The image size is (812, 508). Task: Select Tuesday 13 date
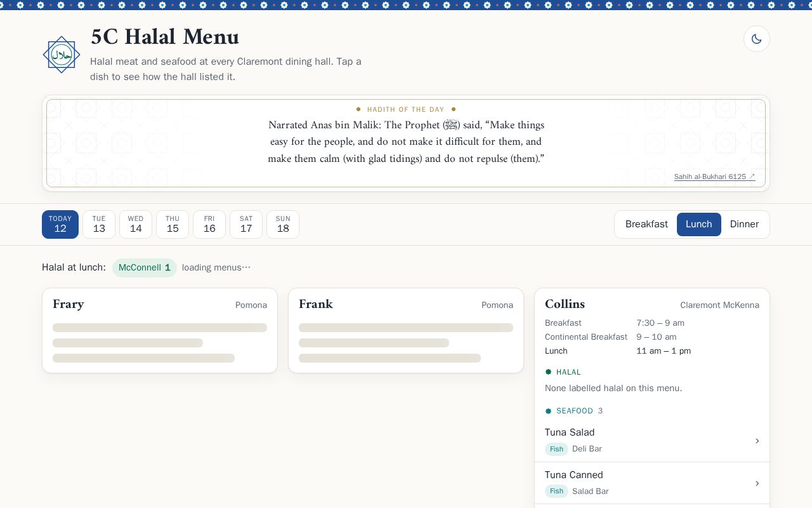(99, 224)
